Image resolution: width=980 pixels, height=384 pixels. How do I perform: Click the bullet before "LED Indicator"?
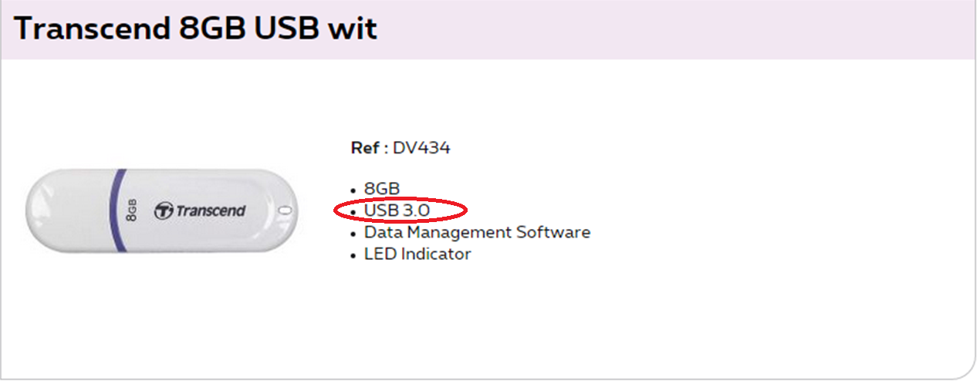[353, 255]
